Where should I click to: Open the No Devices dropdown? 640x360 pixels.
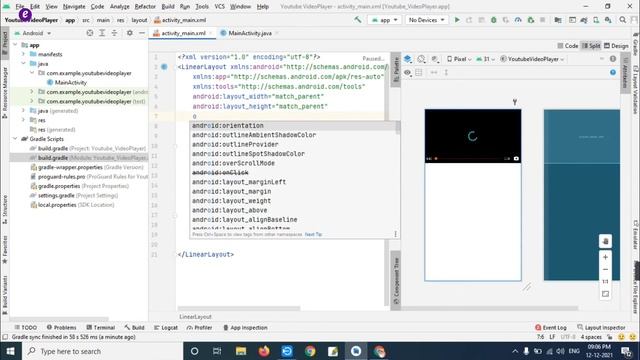click(x=426, y=20)
